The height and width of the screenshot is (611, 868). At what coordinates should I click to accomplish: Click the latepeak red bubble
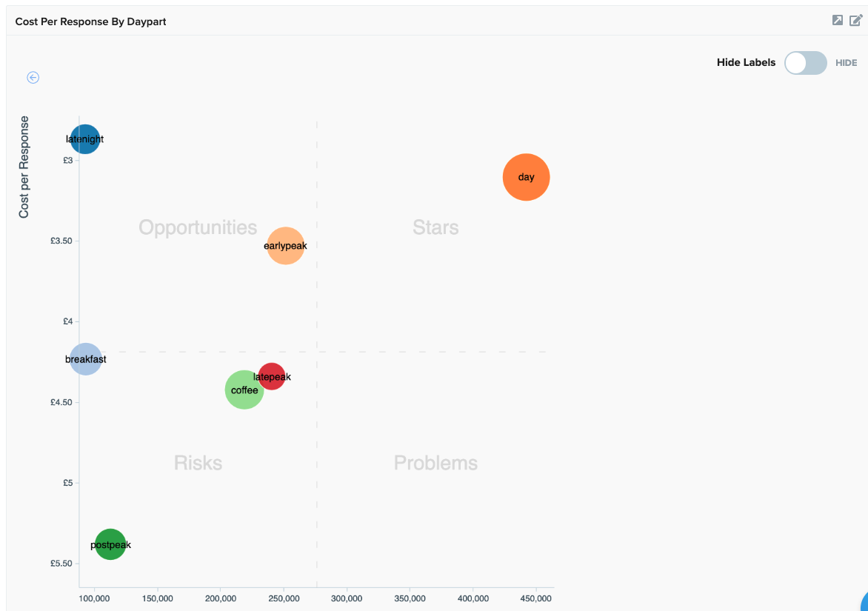pos(271,376)
